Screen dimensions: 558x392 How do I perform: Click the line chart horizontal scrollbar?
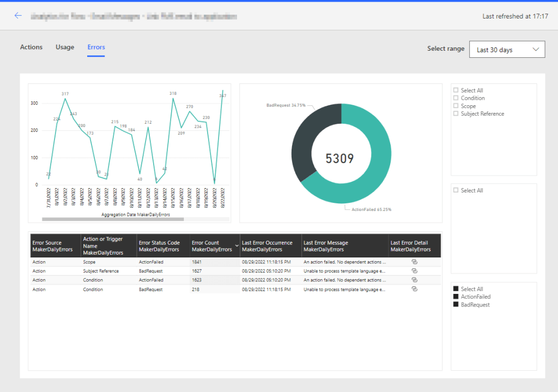pos(113,219)
